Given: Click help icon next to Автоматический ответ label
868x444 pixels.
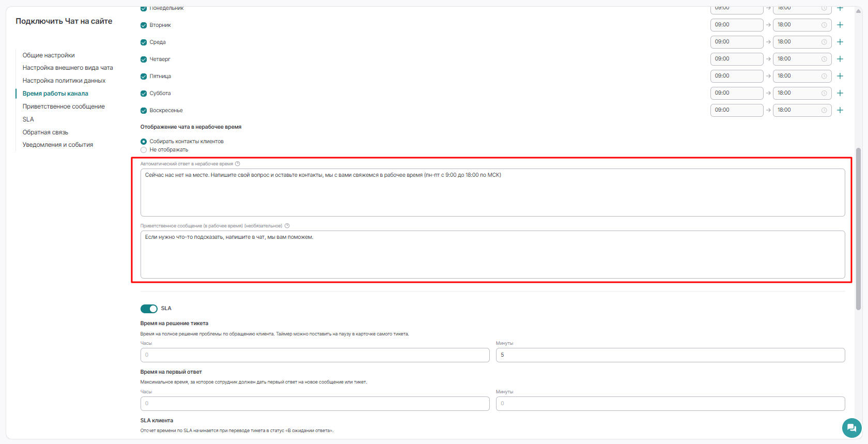Looking at the screenshot, I should (238, 164).
